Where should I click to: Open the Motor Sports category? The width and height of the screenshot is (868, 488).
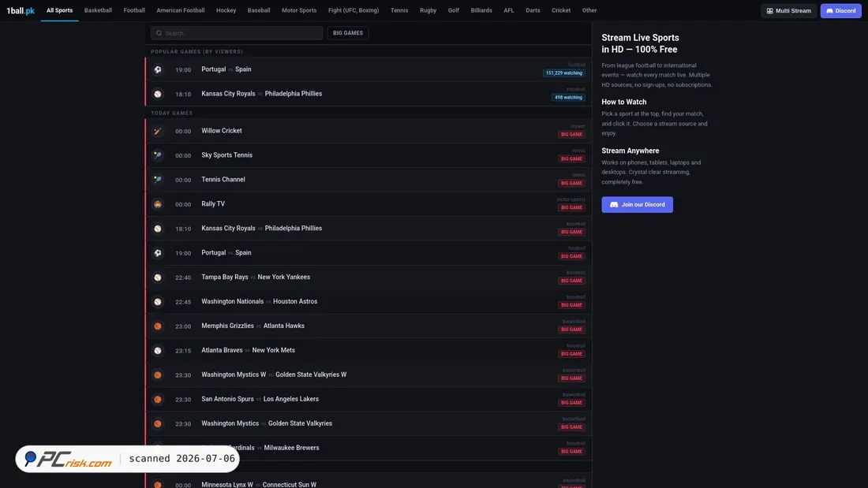click(x=299, y=10)
